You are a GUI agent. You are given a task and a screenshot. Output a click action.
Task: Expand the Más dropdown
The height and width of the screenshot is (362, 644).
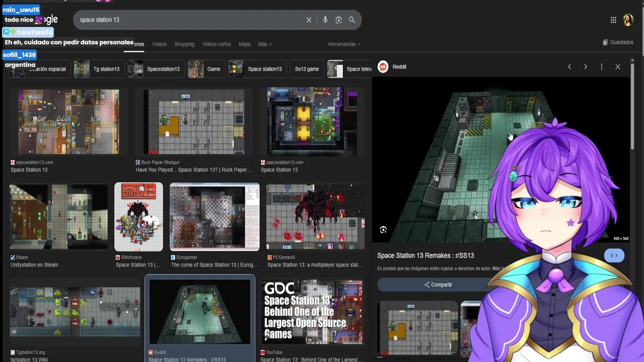(x=265, y=44)
